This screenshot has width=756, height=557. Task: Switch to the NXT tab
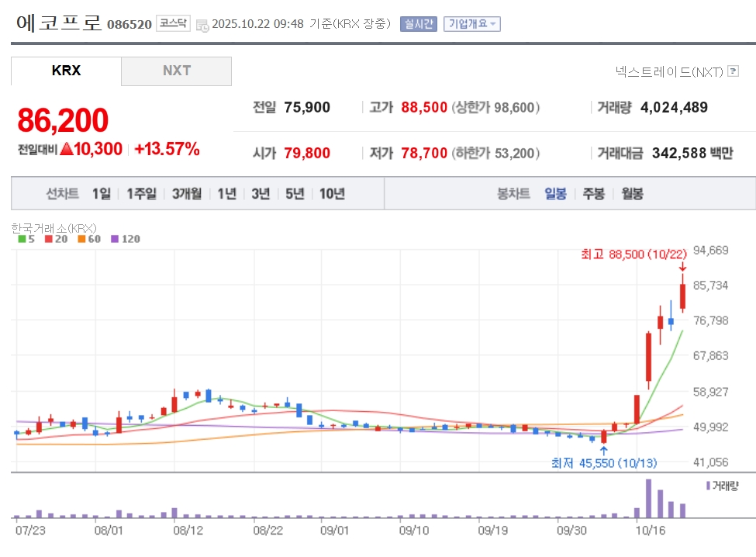(x=176, y=71)
